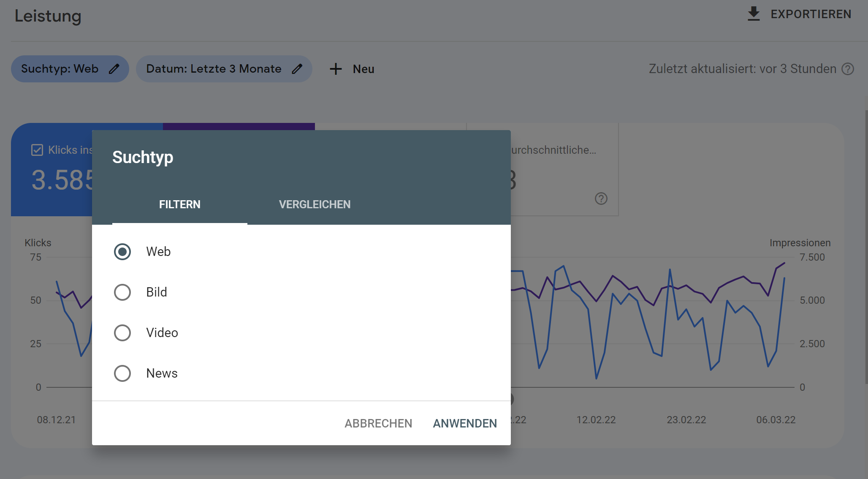Open help icon in average position card
Screen dimensions: 868x479
[601, 199]
